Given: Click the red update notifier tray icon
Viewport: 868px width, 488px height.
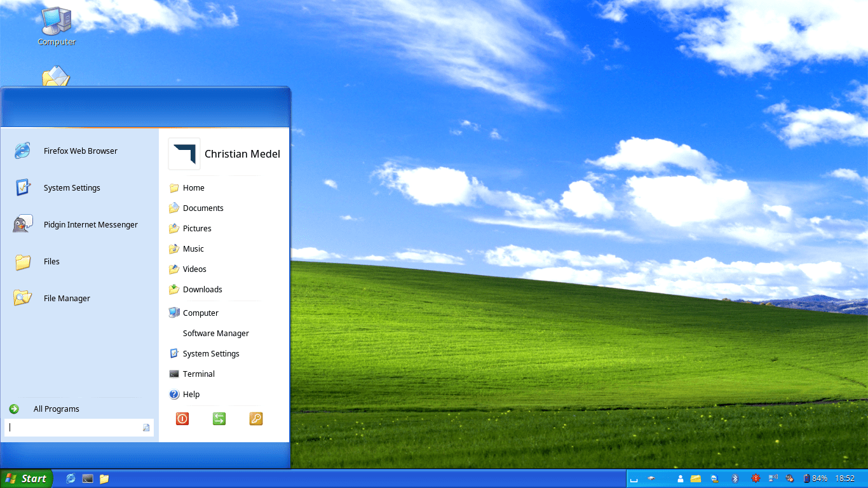Looking at the screenshot, I should 756,478.
